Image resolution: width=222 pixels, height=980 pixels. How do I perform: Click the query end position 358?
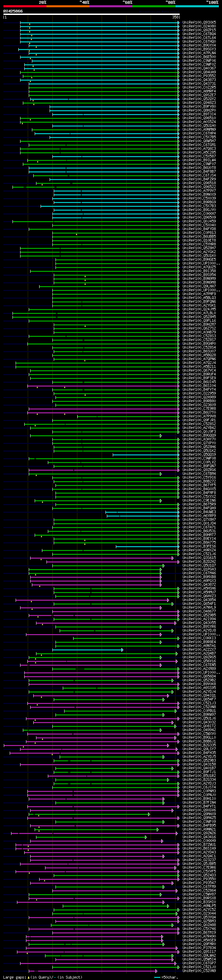[x=175, y=17]
